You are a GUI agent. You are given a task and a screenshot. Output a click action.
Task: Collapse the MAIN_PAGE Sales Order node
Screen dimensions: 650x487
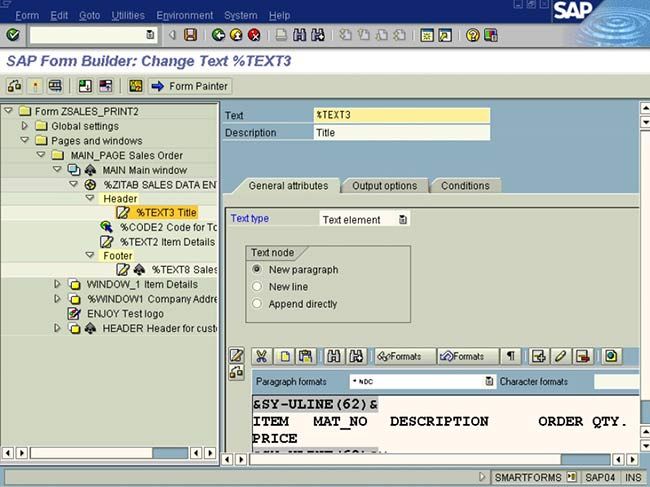[41, 155]
